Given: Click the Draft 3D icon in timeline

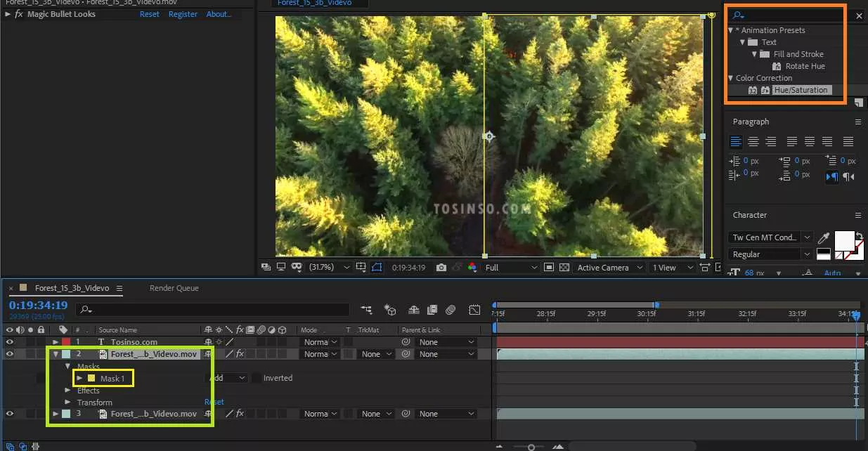Looking at the screenshot, I should (x=390, y=309).
